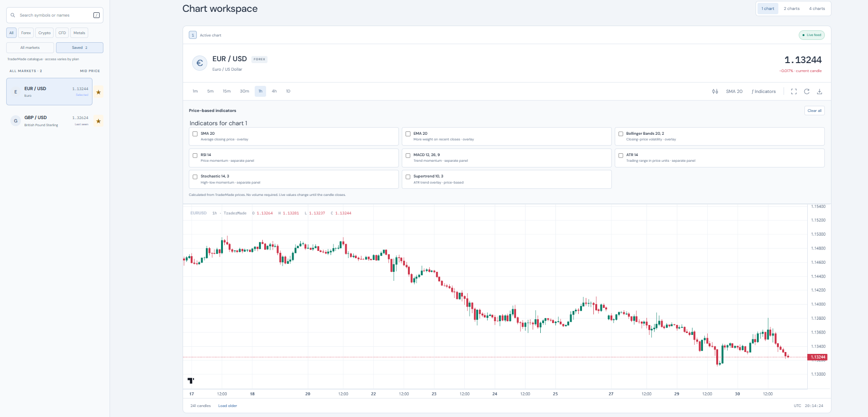This screenshot has width=868, height=417.
Task: Filter markets by CFD
Action: (x=62, y=33)
